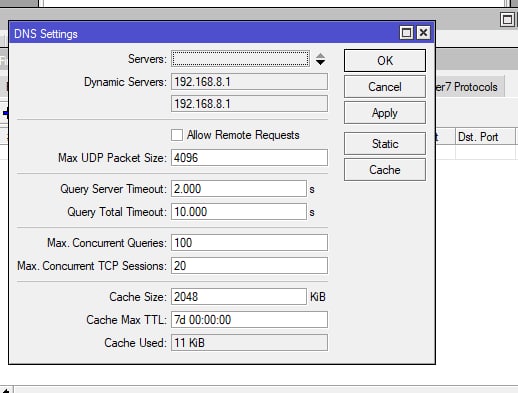Screen dimensions: 518x393
Task: Enable Allow Remote Requests checkbox
Action: point(177,135)
